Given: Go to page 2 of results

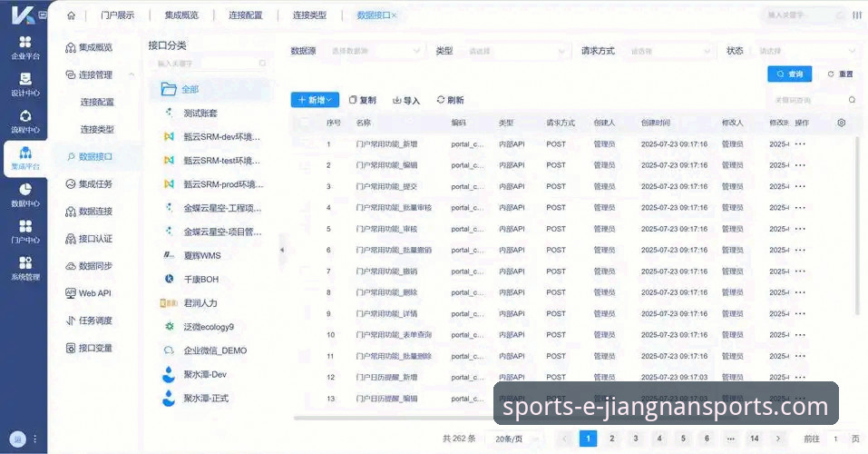Looking at the screenshot, I should (611, 439).
